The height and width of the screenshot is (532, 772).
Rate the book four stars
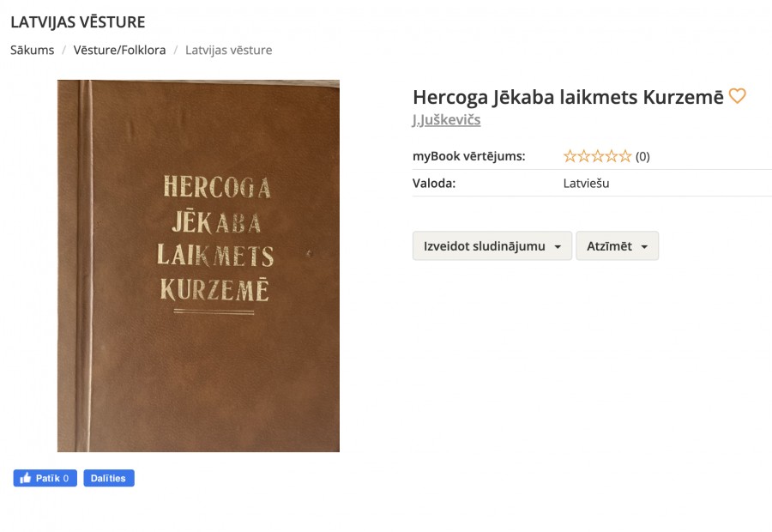(611, 156)
